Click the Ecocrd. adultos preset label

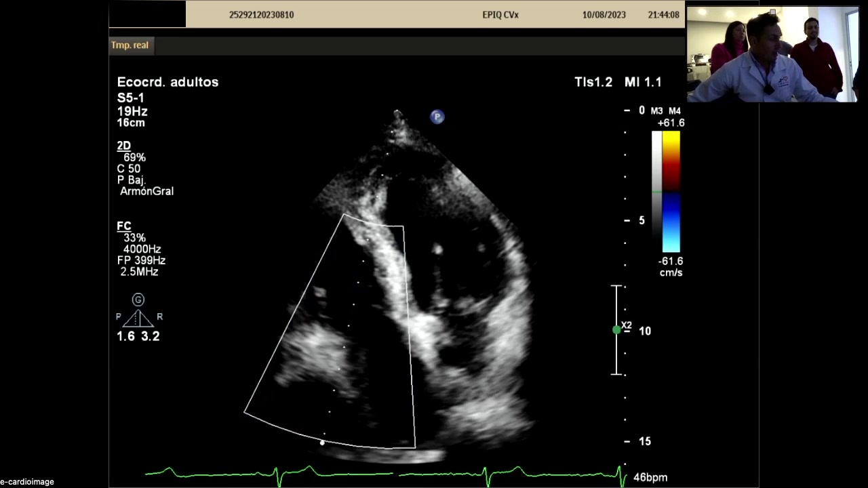pyautogui.click(x=167, y=82)
